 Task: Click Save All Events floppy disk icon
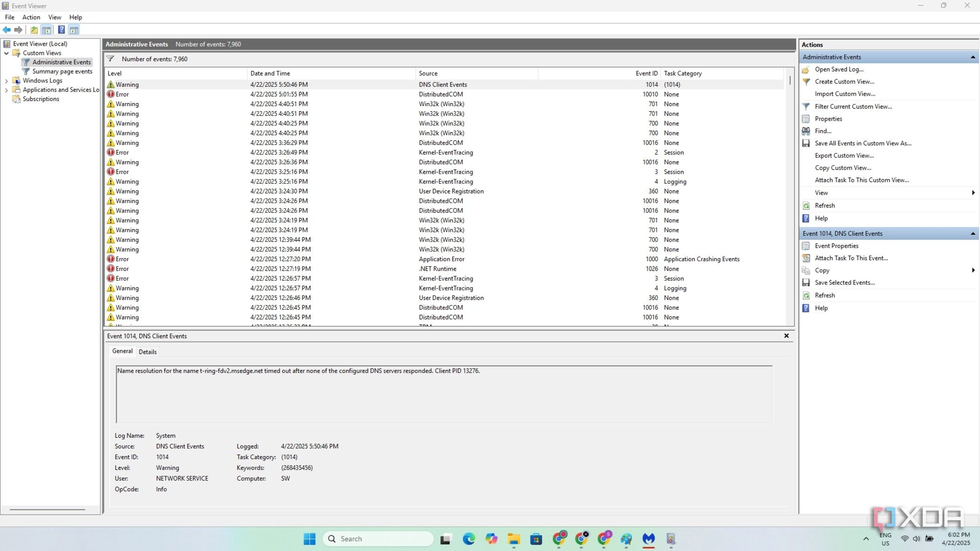click(x=806, y=143)
